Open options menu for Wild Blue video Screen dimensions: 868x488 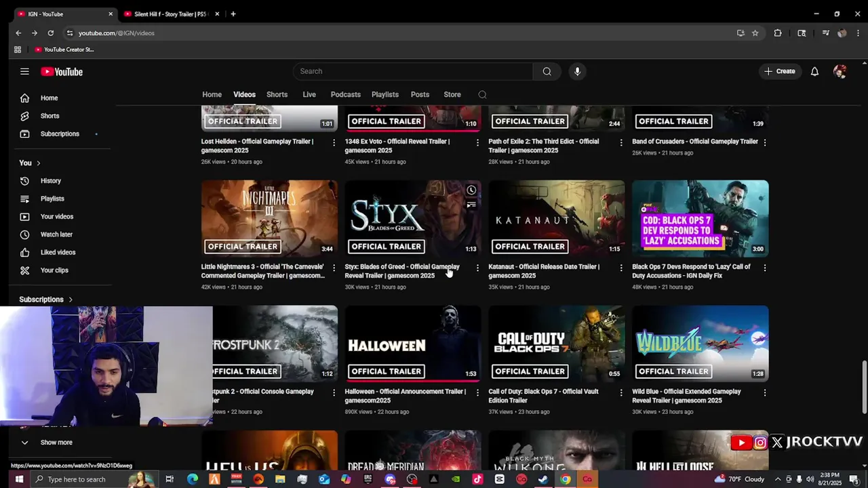pyautogui.click(x=765, y=392)
